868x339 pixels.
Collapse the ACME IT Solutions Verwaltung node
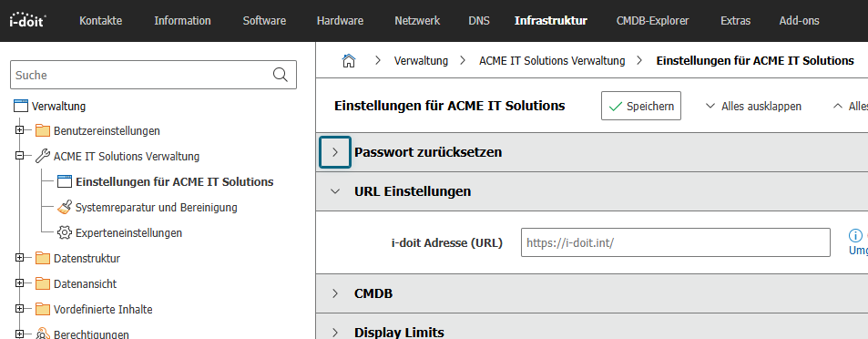(20, 156)
